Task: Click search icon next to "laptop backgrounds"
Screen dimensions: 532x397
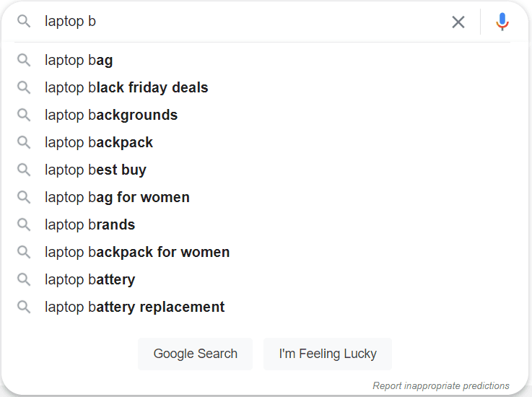Action: pyautogui.click(x=24, y=115)
